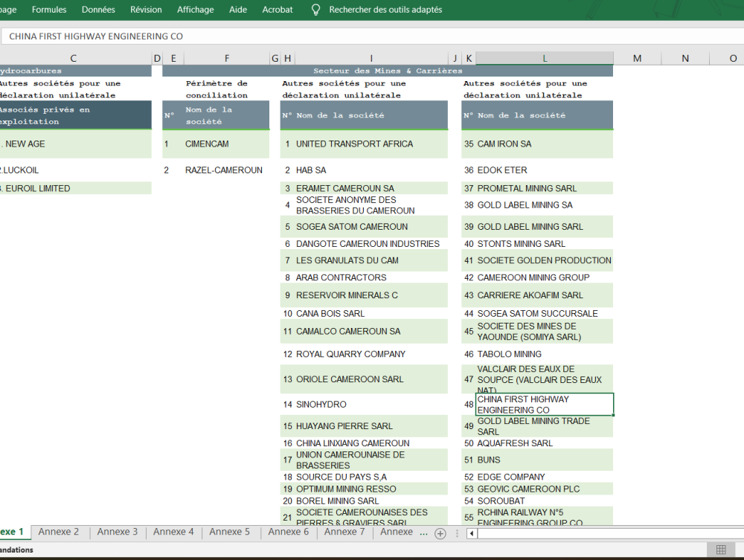Open the Données ribbon tab

click(x=98, y=10)
